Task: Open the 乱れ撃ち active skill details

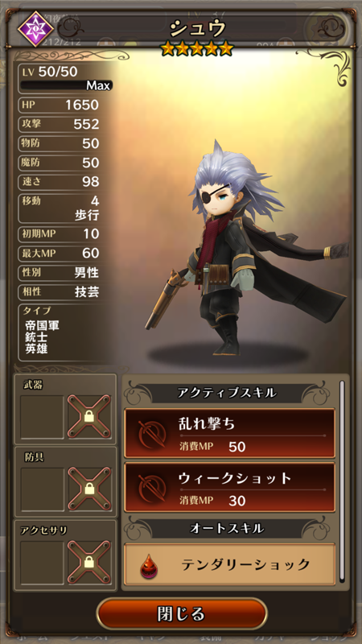Action: 230,433
